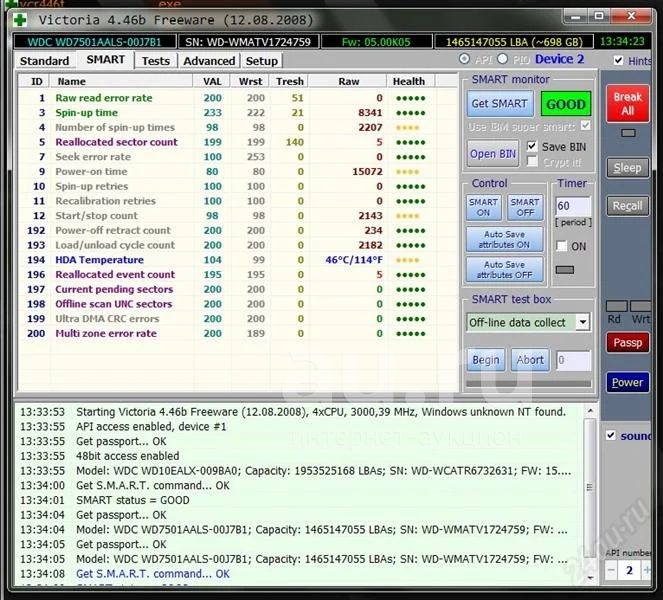
Task: Select the HDA Temperature row
Action: (x=237, y=260)
